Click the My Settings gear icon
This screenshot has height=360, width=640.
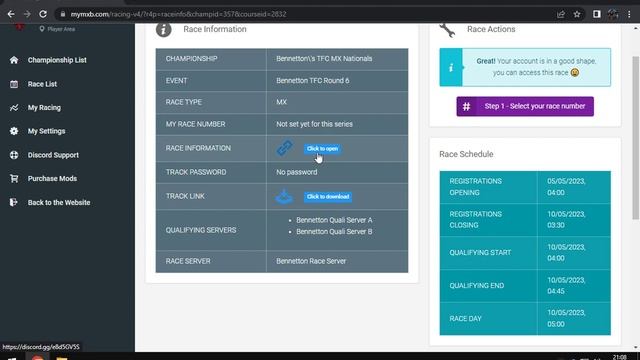pyautogui.click(x=14, y=131)
